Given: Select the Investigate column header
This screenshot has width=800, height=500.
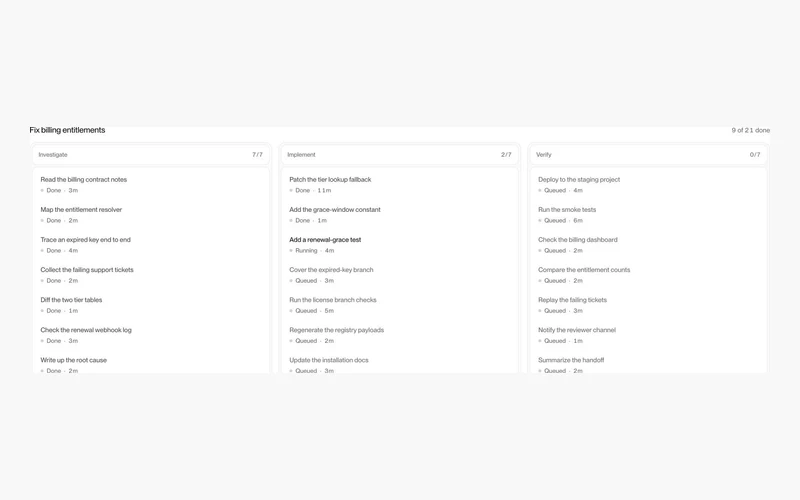Looking at the screenshot, I should [151, 155].
